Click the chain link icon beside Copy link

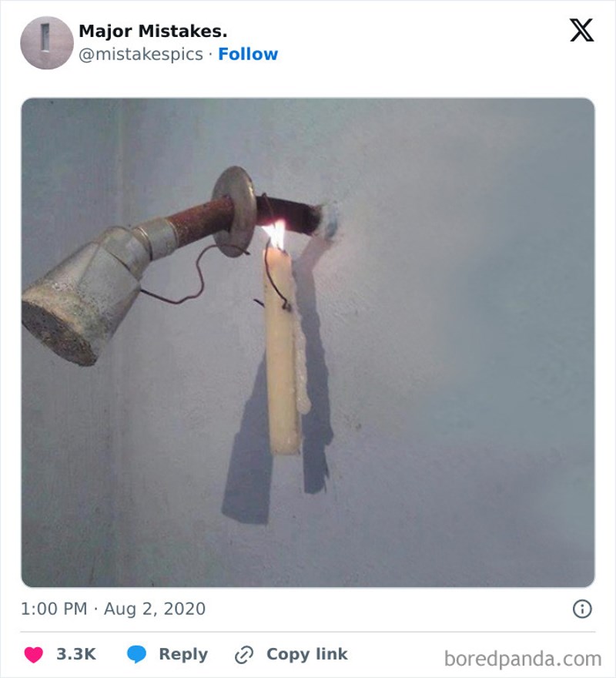click(x=244, y=654)
